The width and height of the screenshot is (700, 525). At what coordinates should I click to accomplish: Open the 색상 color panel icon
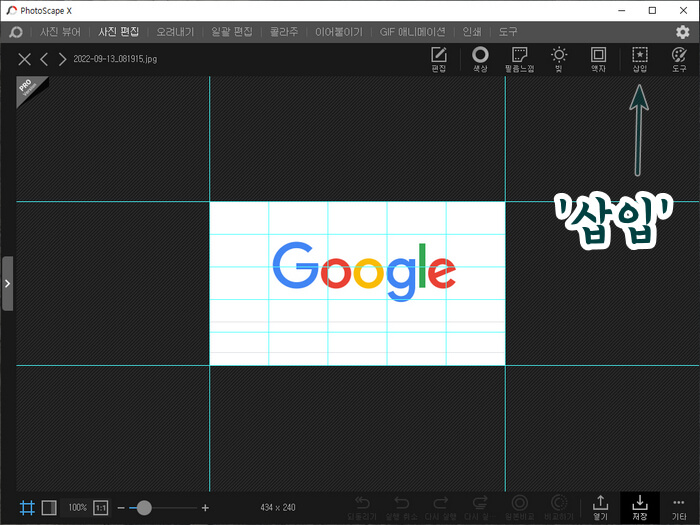[x=480, y=59]
